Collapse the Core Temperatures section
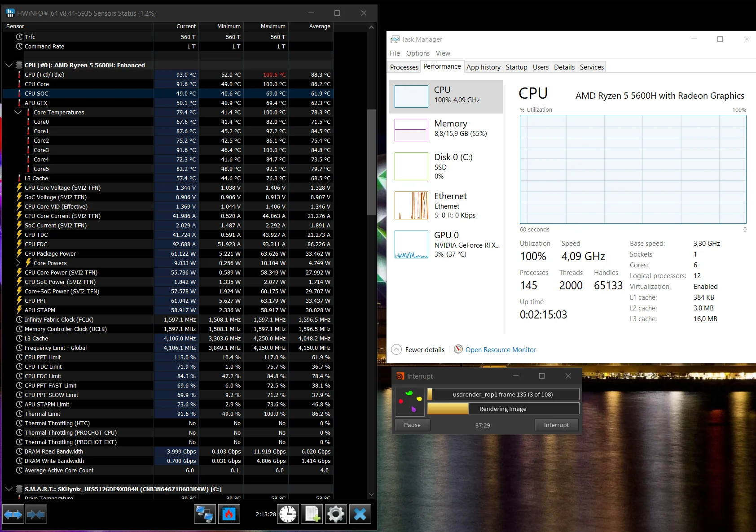The width and height of the screenshot is (756, 532). [18, 112]
